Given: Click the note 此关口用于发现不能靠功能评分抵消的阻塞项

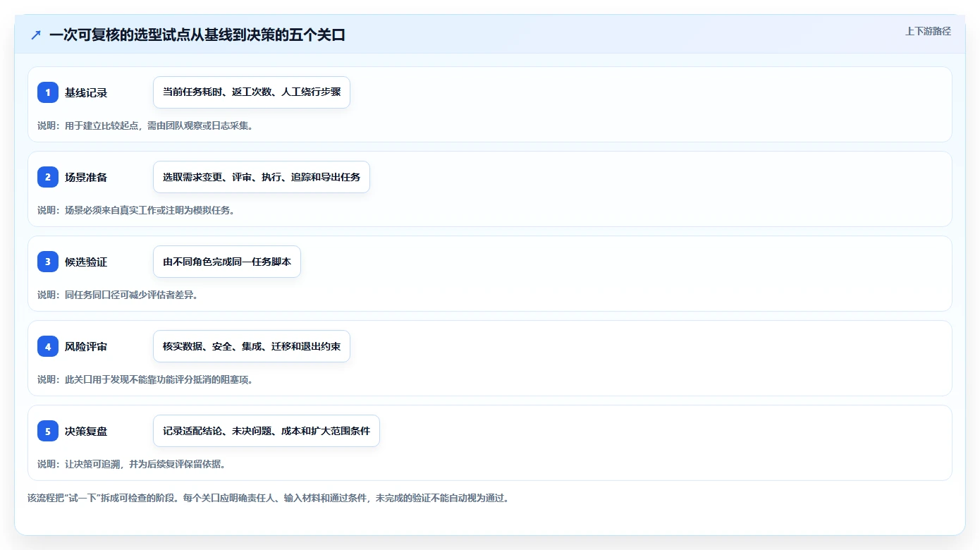Looking at the screenshot, I should tap(145, 379).
